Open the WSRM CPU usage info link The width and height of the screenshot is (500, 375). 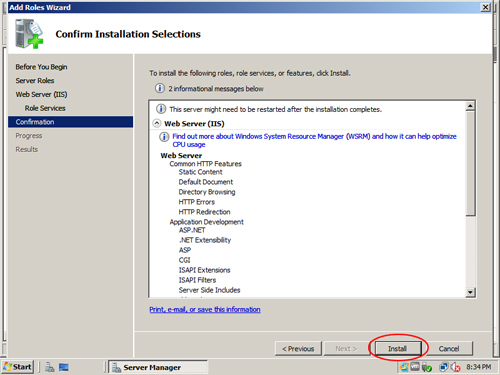coord(314,140)
